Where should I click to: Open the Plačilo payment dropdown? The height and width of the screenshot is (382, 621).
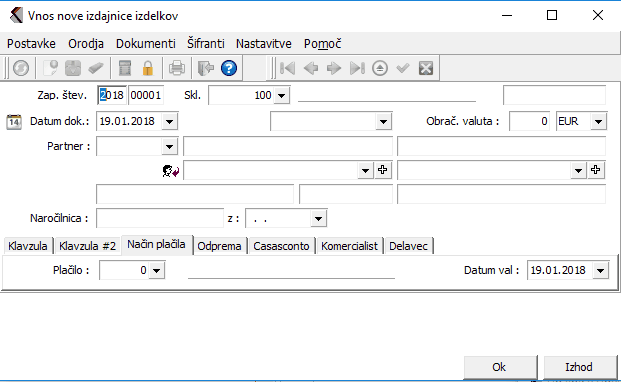click(x=156, y=270)
